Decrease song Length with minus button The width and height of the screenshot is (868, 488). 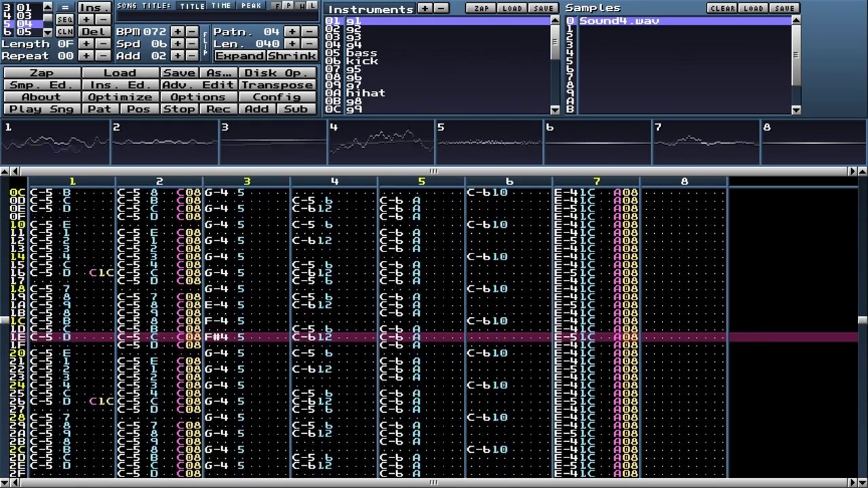tap(102, 44)
